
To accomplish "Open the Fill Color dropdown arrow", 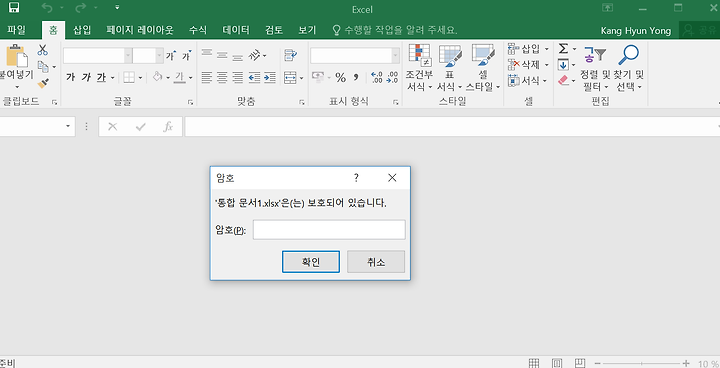I will point(168,78).
